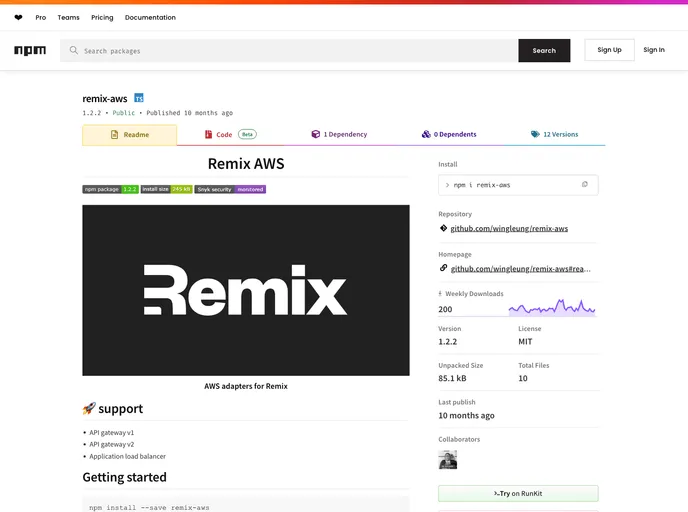Click the TypeScript declarations badge

(x=139, y=98)
